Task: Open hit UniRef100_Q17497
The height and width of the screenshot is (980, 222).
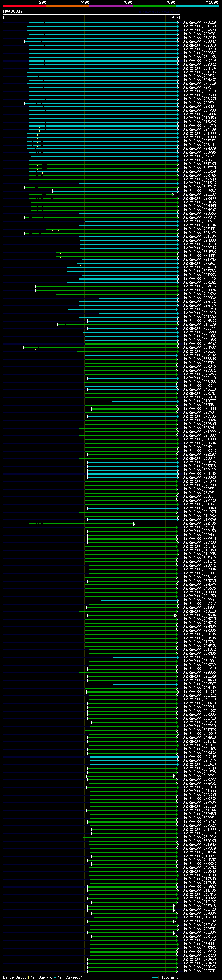Action: tap(199, 902)
